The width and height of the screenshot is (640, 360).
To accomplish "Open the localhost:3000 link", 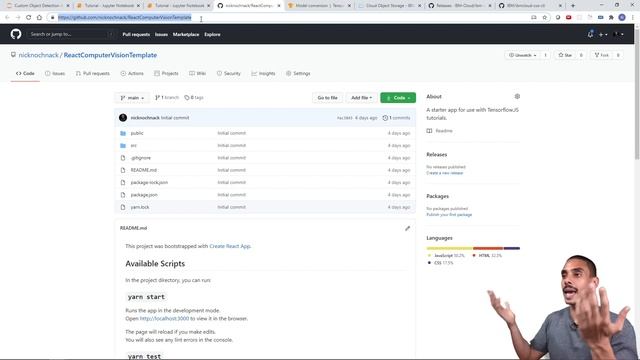I will pyautogui.click(x=164, y=318).
